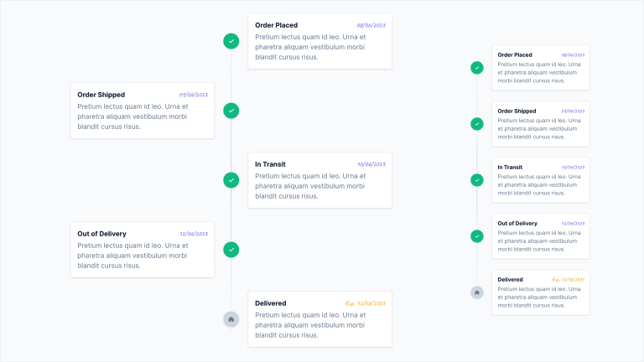
Task: Click the green check beside large In Transit card
Action: [231, 180]
